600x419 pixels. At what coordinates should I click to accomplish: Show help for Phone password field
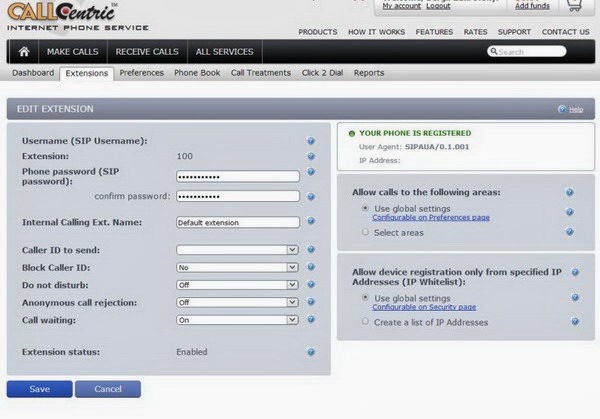[x=311, y=172]
